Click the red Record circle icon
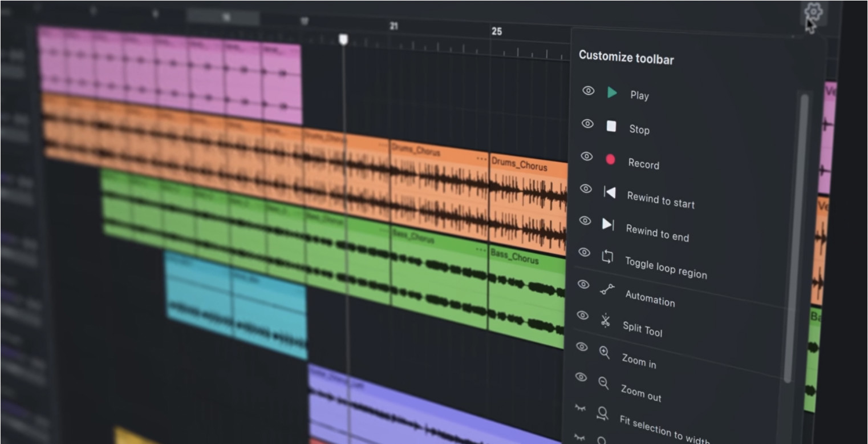 [x=610, y=160]
